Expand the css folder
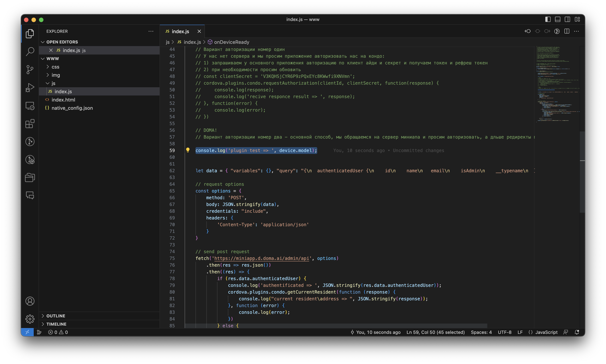 coord(55,67)
